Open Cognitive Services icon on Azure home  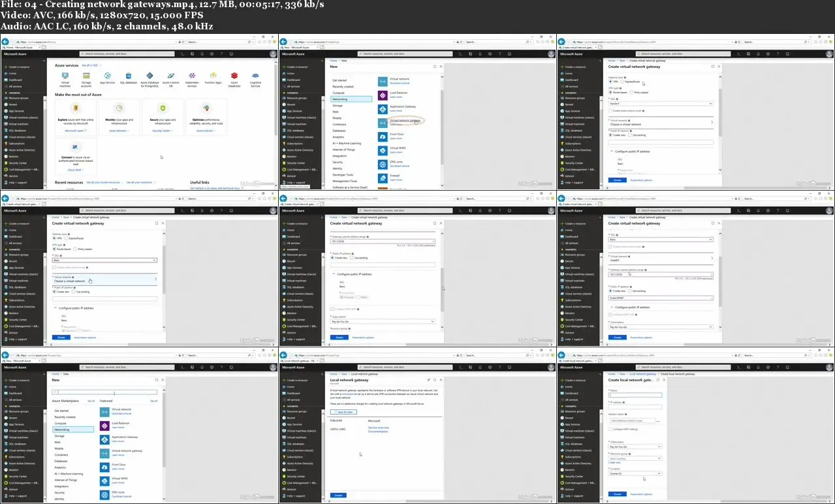255,76
